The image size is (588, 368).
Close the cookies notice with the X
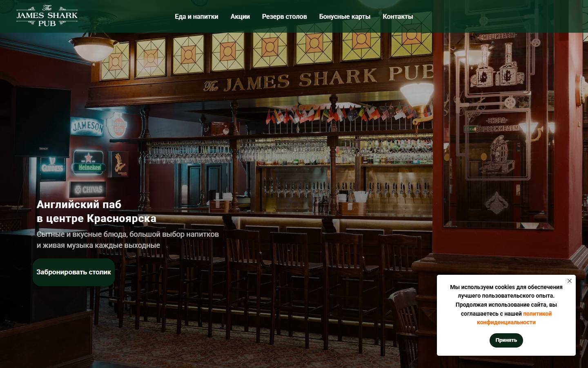[570, 281]
